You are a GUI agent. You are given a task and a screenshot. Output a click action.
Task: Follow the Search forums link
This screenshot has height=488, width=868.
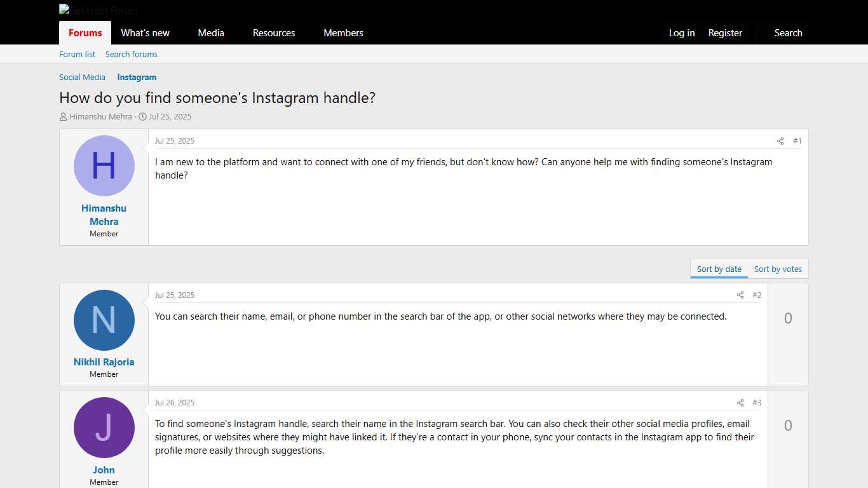pos(131,54)
